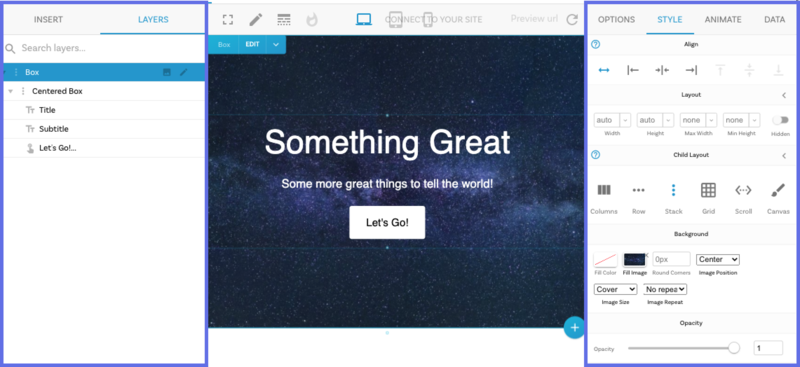Screen dimensions: 800x367
Task: Click drag handle dots on Box layer
Action: (16, 72)
